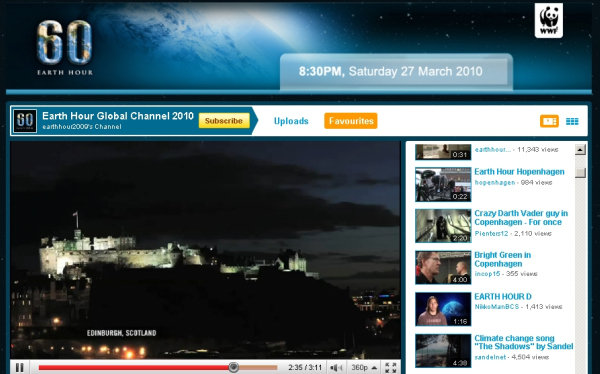Click the main video playing Edinburgh castle
600x374 pixels.
205,250
